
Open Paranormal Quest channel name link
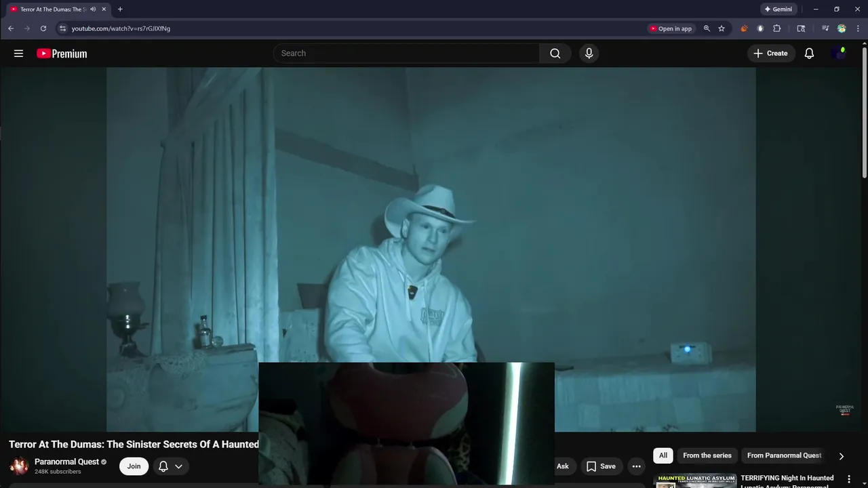coord(66,462)
